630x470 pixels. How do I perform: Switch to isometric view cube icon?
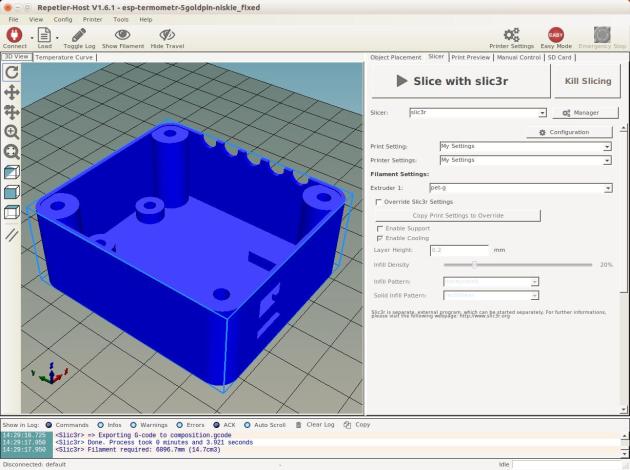click(12, 172)
